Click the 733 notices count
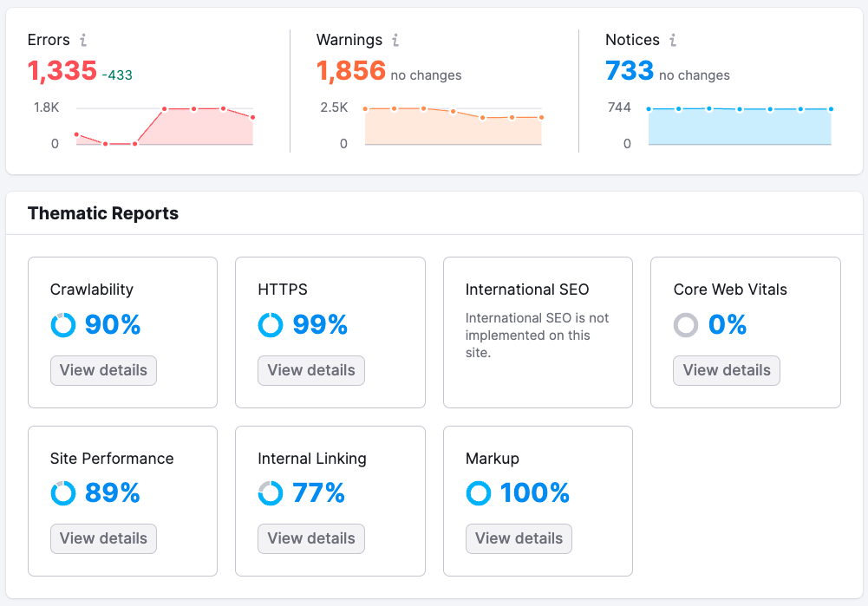Image resolution: width=868 pixels, height=606 pixels. [630, 71]
